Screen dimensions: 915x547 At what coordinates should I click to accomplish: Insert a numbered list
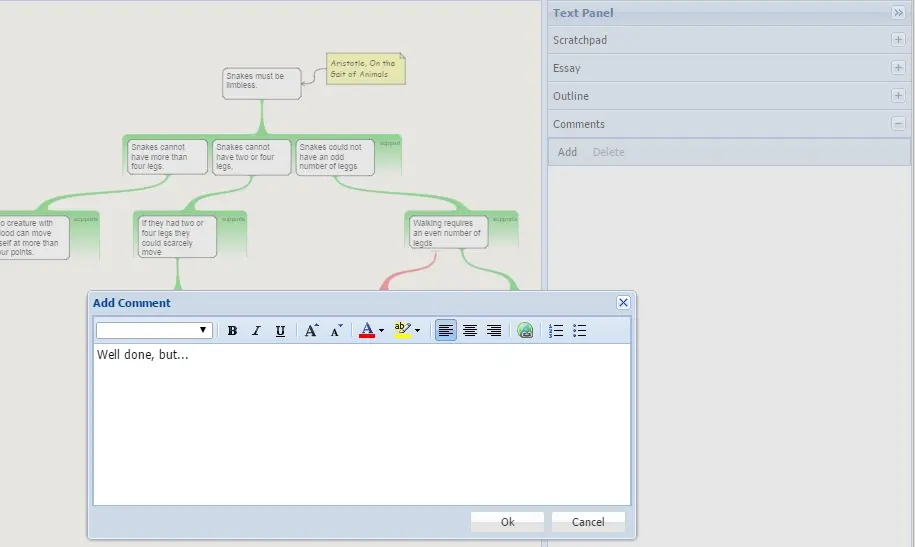click(x=557, y=331)
